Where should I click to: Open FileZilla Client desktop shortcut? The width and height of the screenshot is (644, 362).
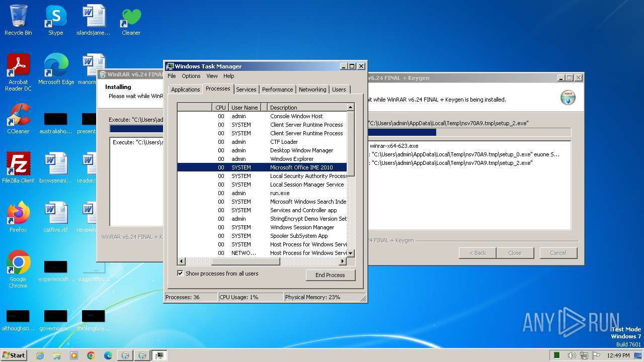pyautogui.click(x=18, y=168)
